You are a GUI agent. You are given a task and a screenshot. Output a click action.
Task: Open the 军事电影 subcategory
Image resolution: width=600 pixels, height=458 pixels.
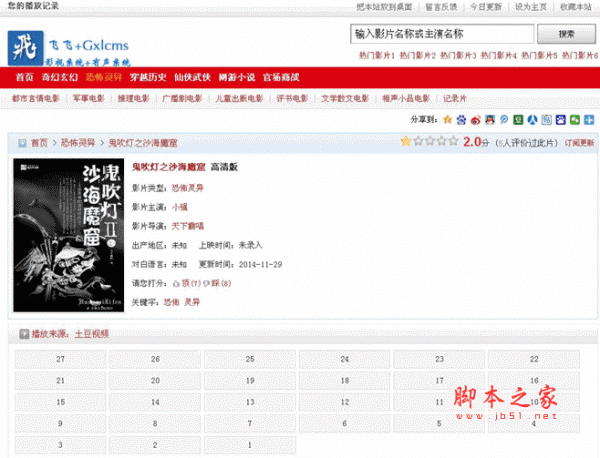tap(89, 98)
